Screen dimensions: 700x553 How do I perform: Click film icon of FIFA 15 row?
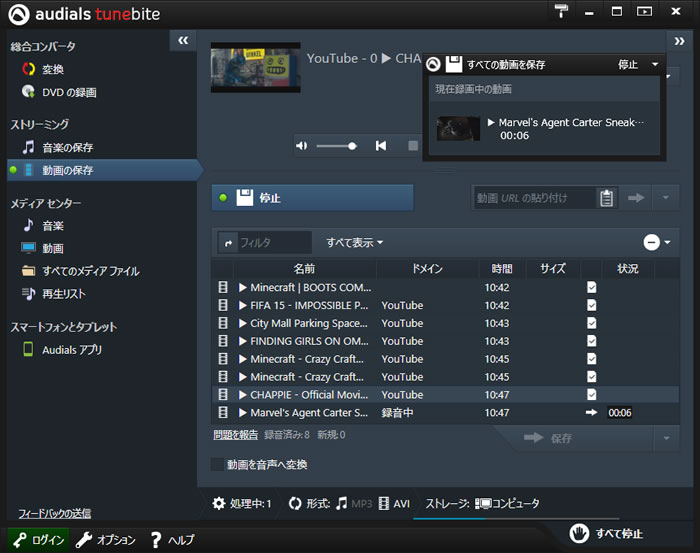point(223,305)
